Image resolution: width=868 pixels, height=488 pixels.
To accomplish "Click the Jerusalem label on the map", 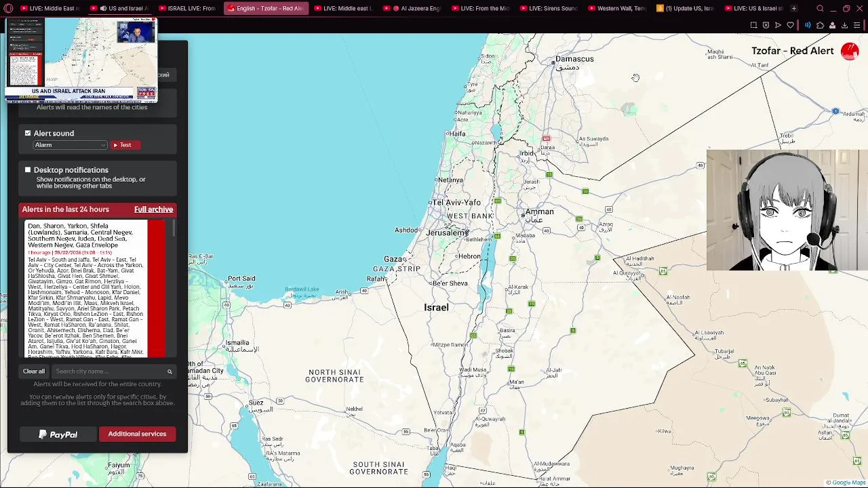I will (x=447, y=232).
